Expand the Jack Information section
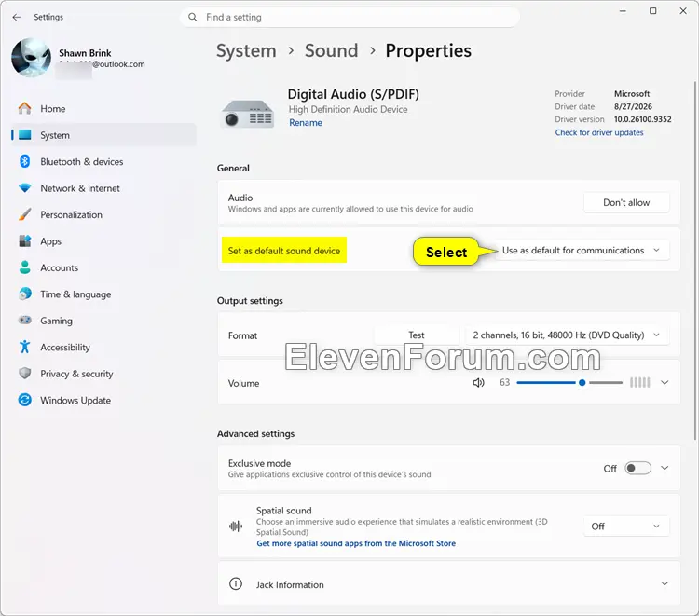 pyautogui.click(x=665, y=584)
